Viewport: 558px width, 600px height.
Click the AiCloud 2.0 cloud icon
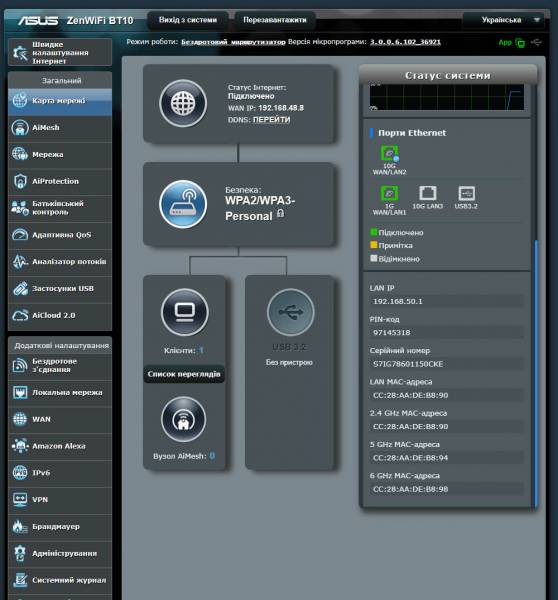20,315
